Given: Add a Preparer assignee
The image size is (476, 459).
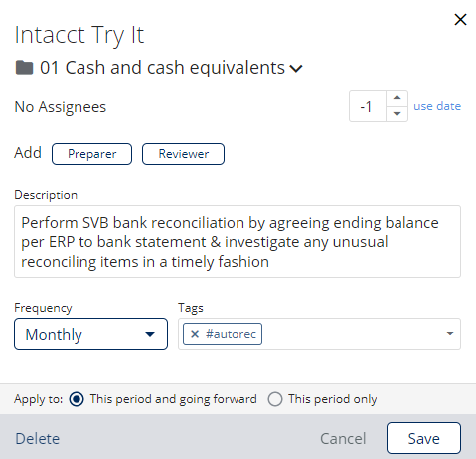Looking at the screenshot, I should tap(91, 154).
